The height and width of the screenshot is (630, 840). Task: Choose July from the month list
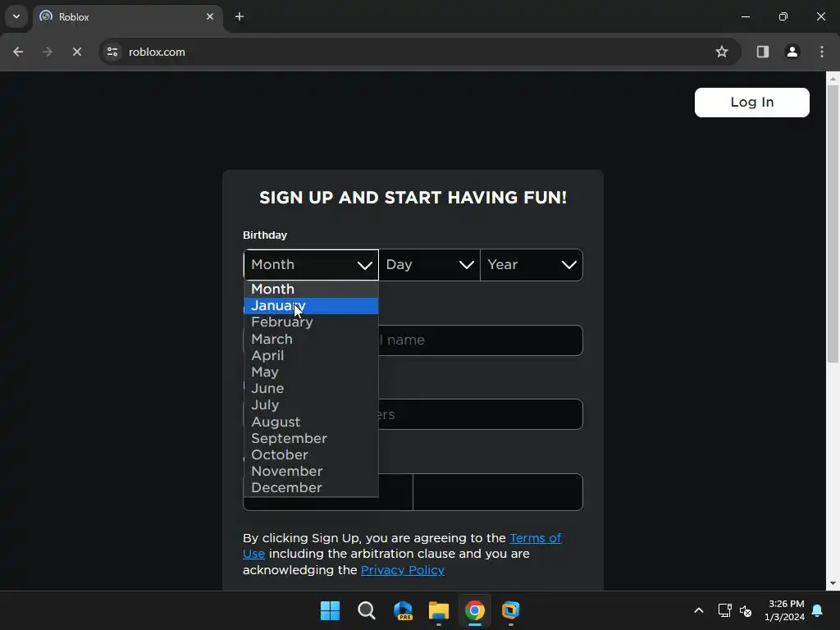[x=311, y=405]
